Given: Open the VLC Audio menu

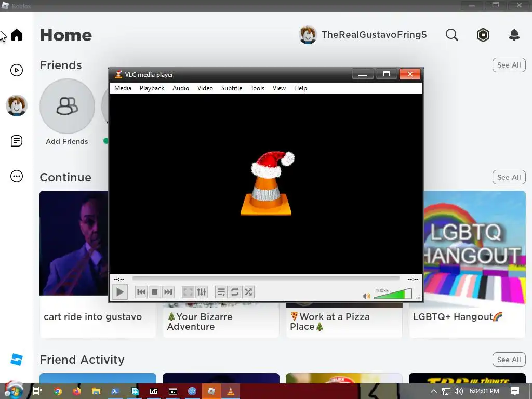Looking at the screenshot, I should [x=180, y=88].
